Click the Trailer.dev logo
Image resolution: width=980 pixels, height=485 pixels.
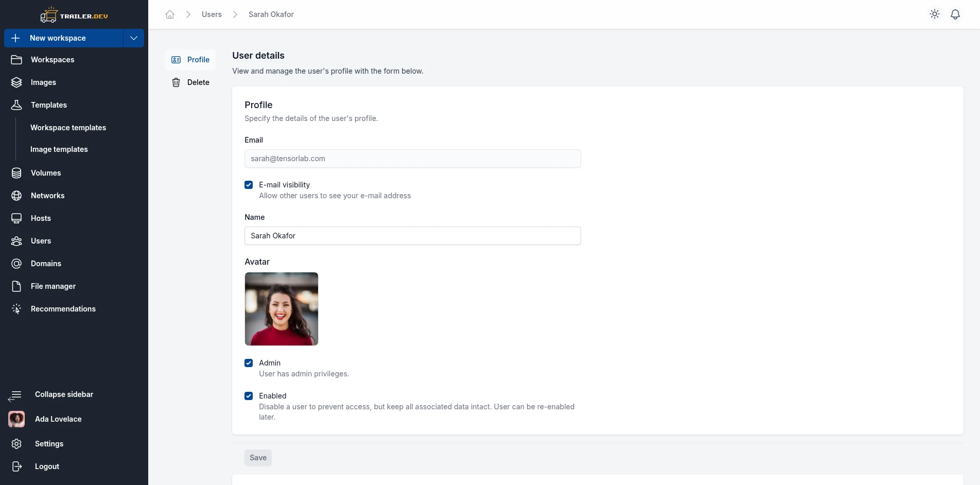74,15
